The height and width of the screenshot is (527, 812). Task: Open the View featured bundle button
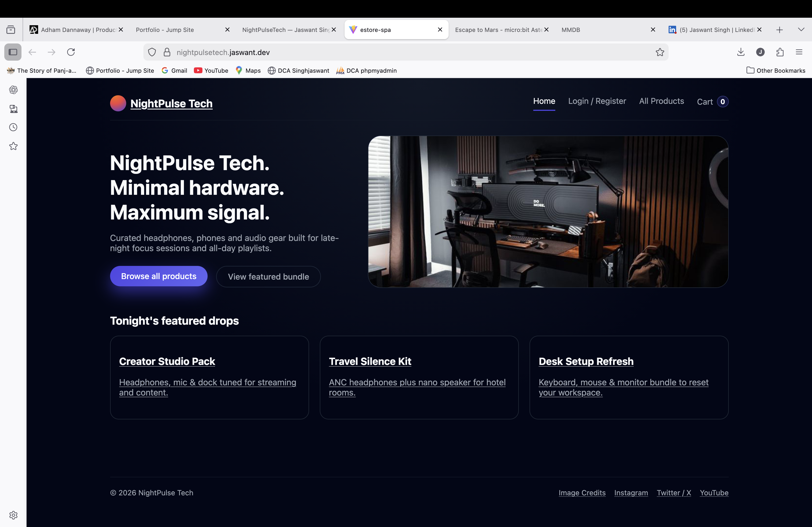tap(268, 276)
